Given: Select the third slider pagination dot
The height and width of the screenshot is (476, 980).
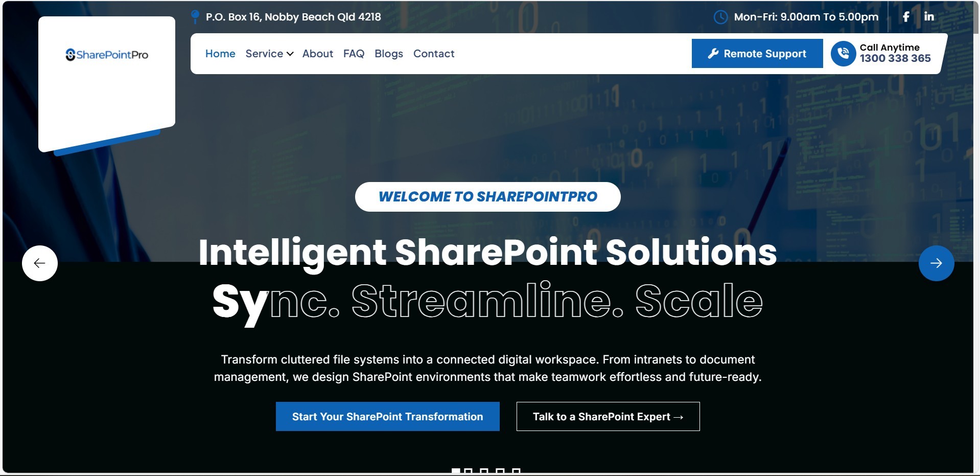Looking at the screenshot, I should pos(484,471).
